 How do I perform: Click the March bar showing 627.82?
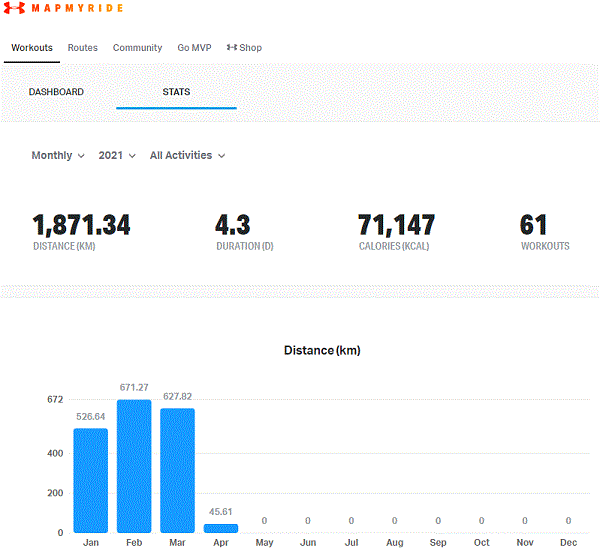coord(177,471)
